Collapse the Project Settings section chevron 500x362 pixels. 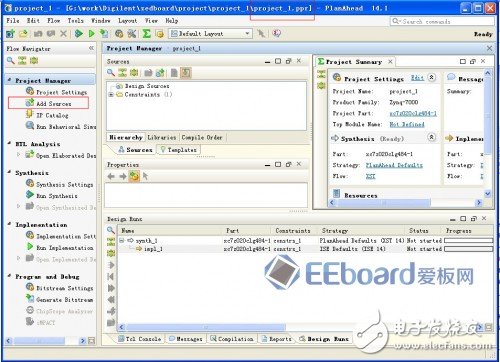click(431, 78)
